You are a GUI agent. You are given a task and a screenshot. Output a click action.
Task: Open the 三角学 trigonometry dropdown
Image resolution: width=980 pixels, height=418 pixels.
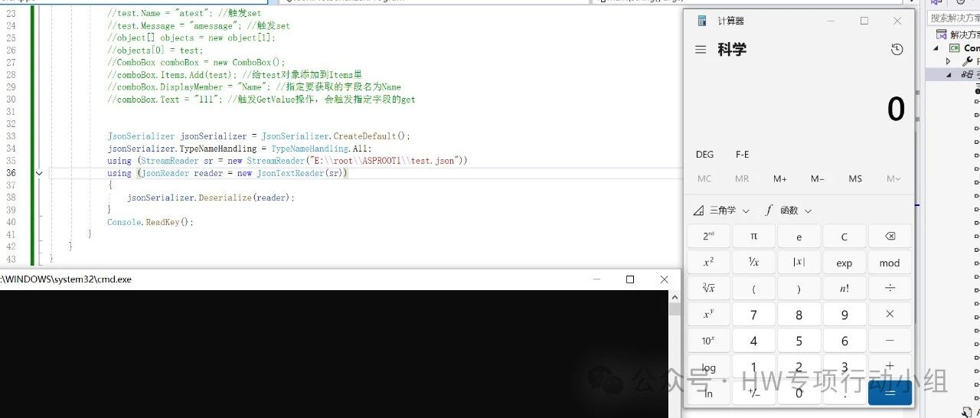722,210
